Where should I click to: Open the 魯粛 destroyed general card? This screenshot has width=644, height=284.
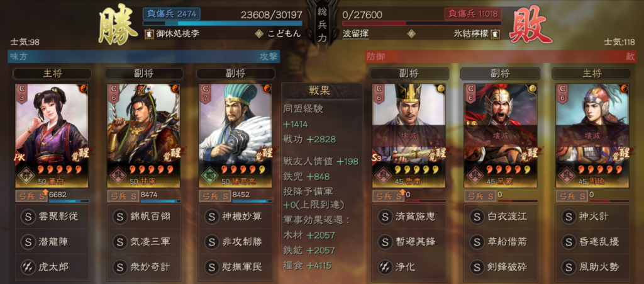[x=409, y=135]
